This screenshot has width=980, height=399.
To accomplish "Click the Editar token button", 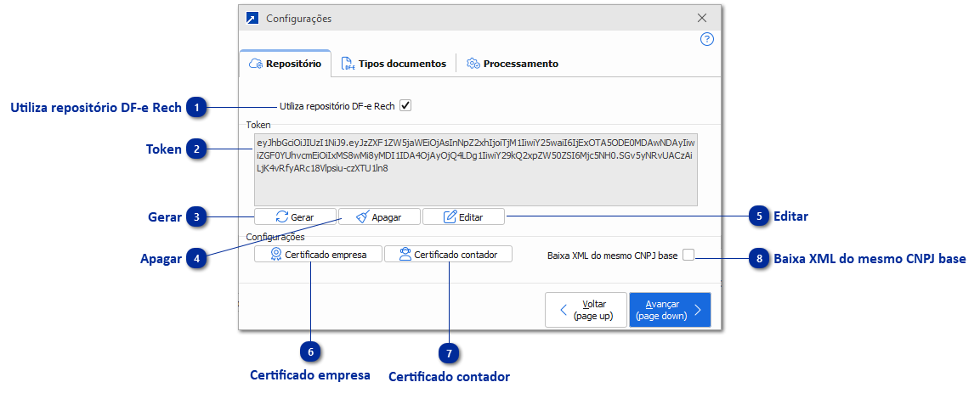I will (463, 216).
